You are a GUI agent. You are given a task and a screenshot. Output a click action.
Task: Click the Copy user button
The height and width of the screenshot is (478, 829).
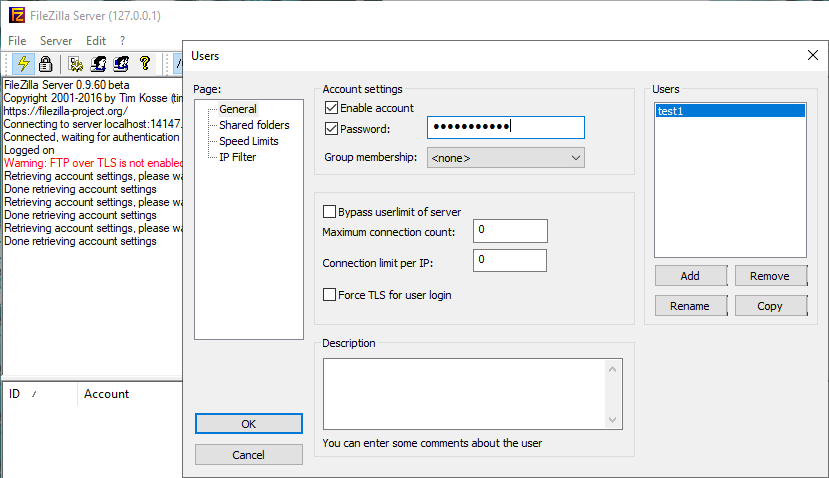tap(770, 306)
